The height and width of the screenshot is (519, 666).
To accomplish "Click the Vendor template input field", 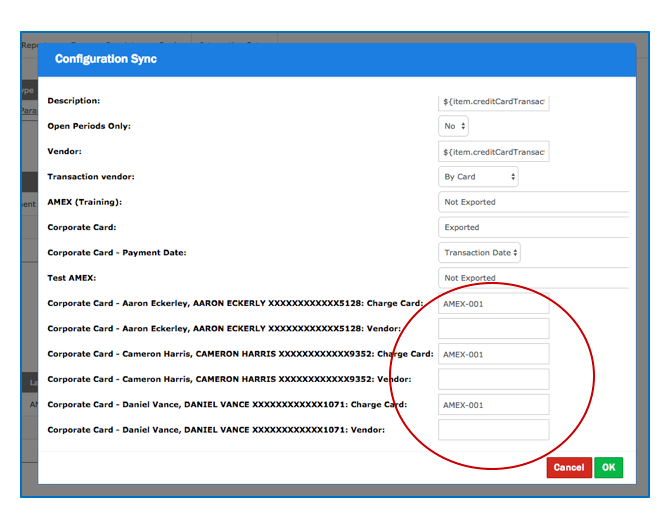I will click(x=494, y=152).
